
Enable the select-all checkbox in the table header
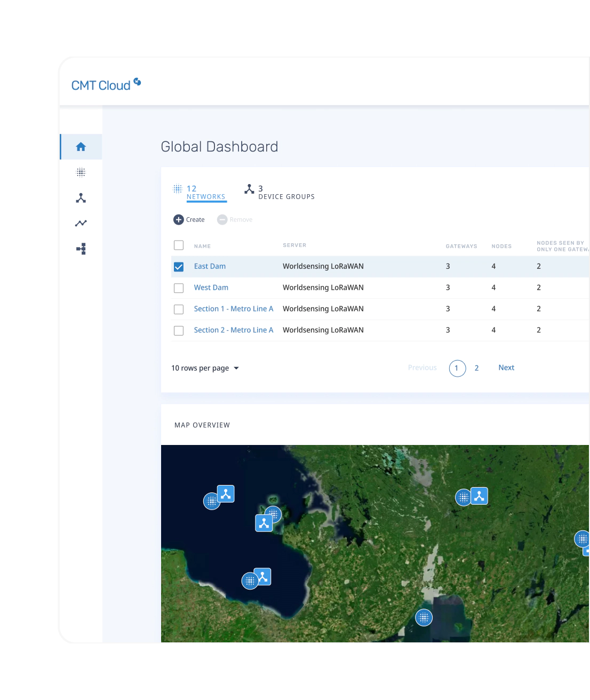tap(179, 245)
